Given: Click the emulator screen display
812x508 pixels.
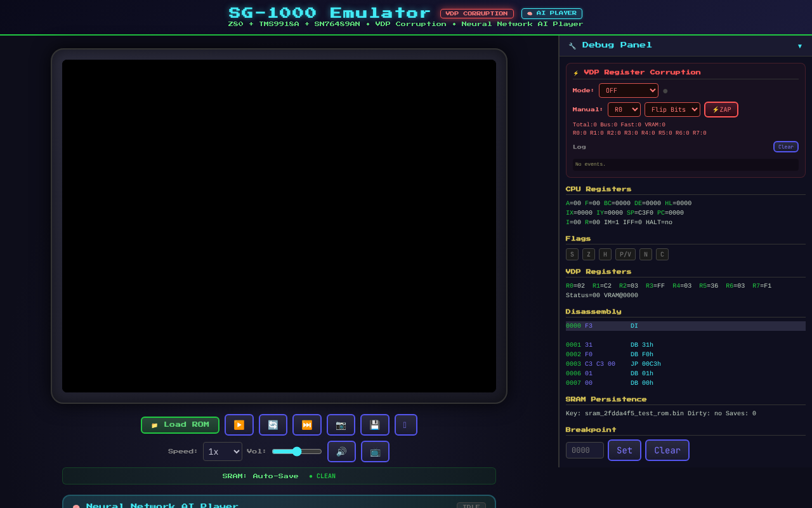Looking at the screenshot, I should pyautogui.click(x=279, y=226).
